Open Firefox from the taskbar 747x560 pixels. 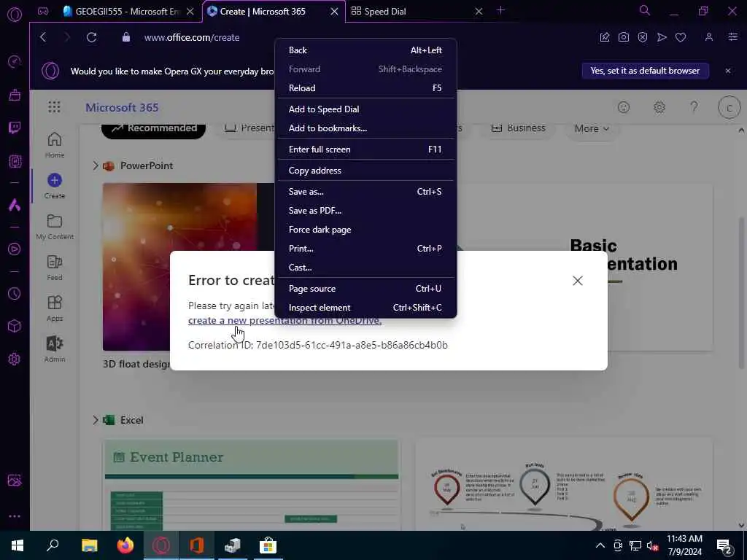pos(125,545)
